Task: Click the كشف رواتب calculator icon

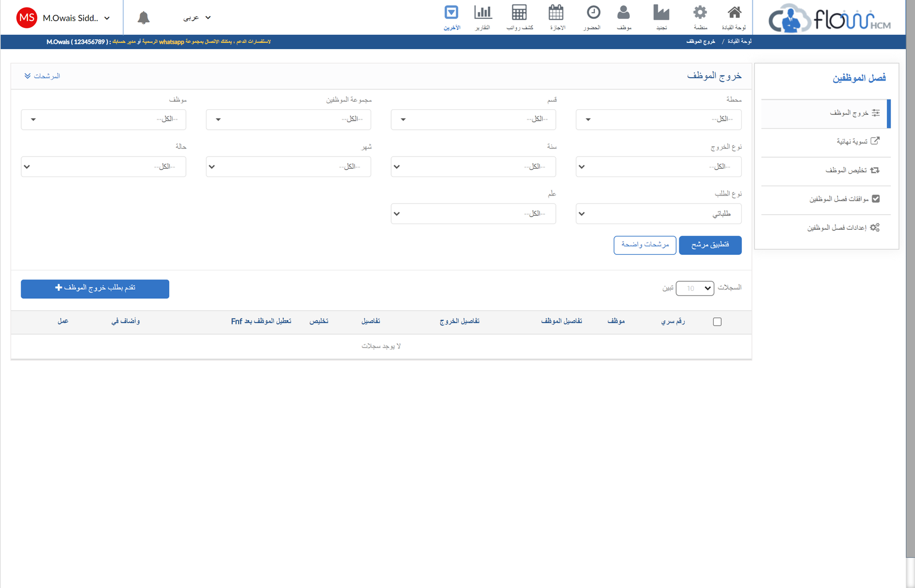Action: (x=519, y=13)
